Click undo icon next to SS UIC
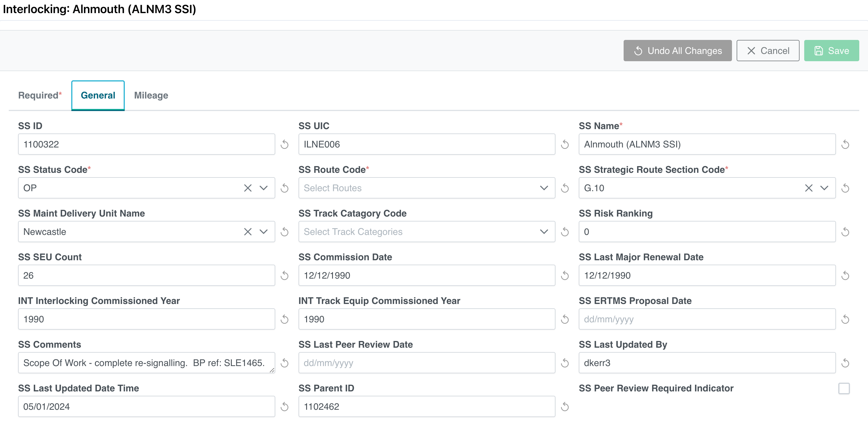868x422 pixels. (x=565, y=145)
